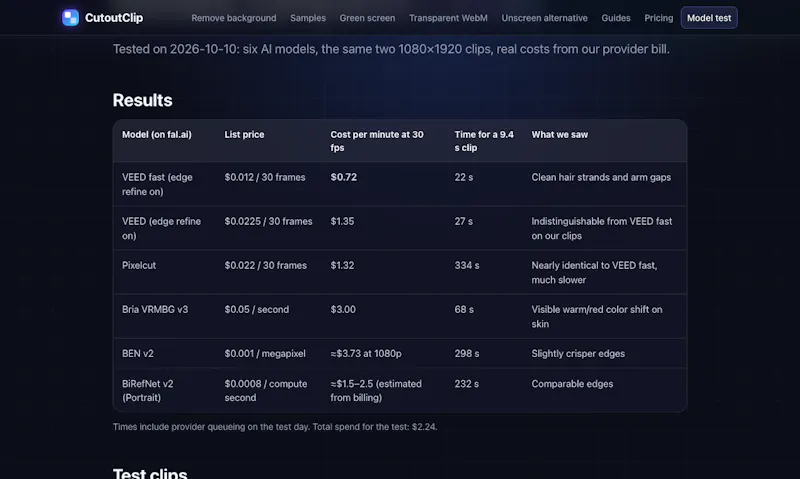The height and width of the screenshot is (479, 800).
Task: Click the 'Slightly crisper edges' note
Action: (x=578, y=354)
